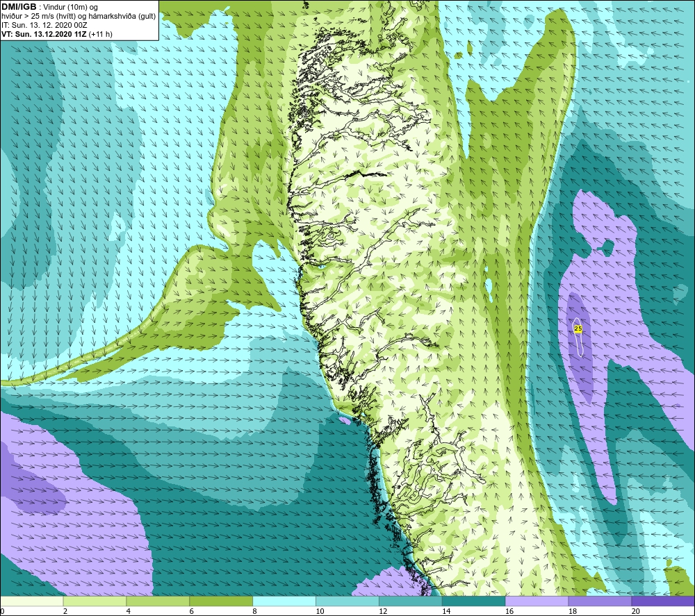Click the 'VT: Sun. 13.12.2020 11Z' line
Viewport: 695px width, 616px height.
pos(44,34)
